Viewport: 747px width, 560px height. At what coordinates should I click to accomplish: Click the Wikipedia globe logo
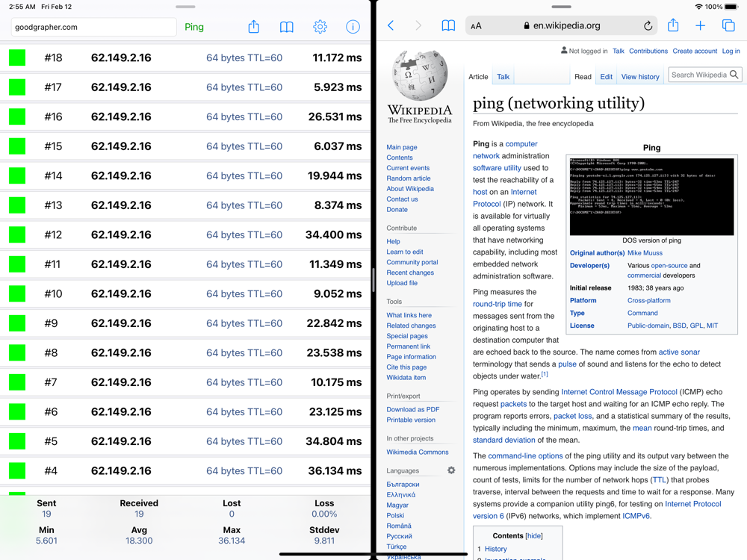point(419,75)
